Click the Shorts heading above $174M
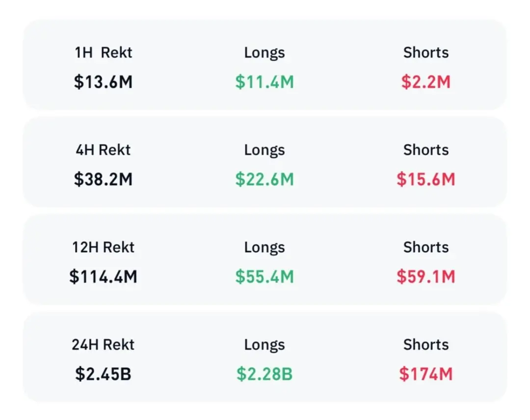This screenshot has width=530, height=420. [x=425, y=344]
